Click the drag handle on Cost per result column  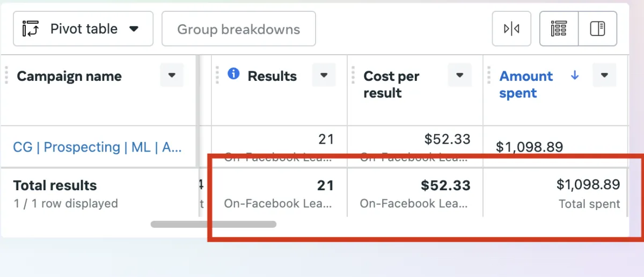coord(353,76)
